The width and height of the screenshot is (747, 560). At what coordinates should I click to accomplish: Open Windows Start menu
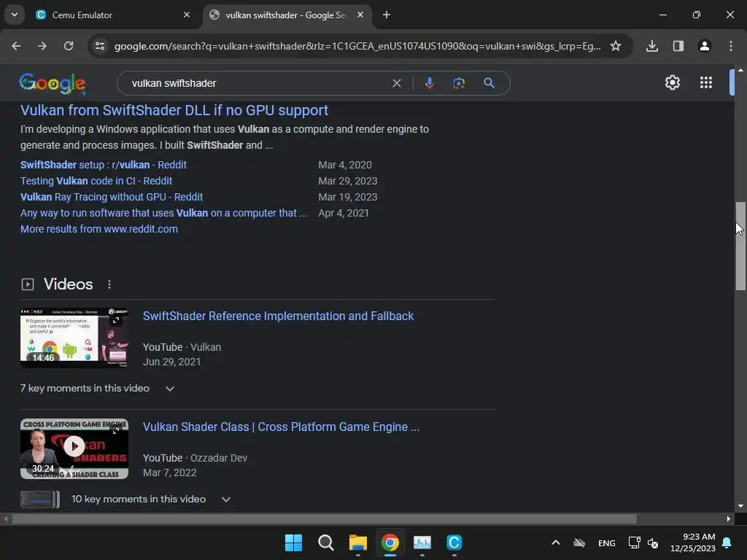pos(293,542)
